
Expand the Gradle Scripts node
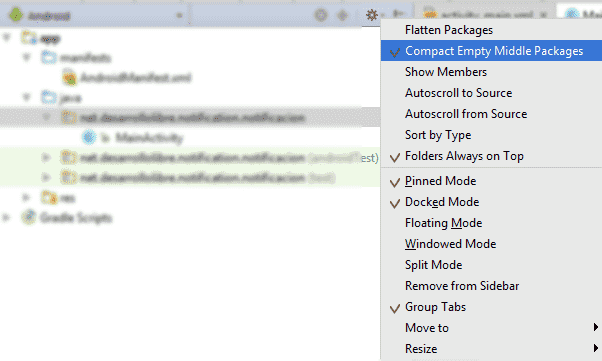6,217
